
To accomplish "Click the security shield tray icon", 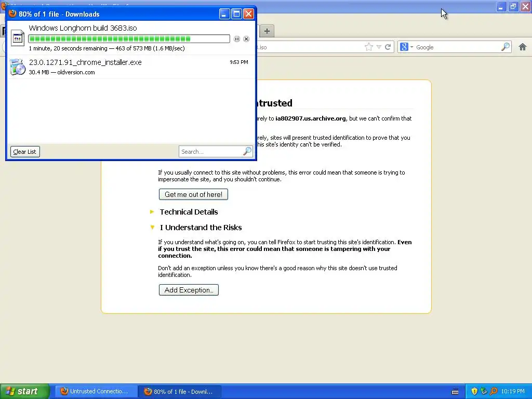I will click(x=474, y=391).
